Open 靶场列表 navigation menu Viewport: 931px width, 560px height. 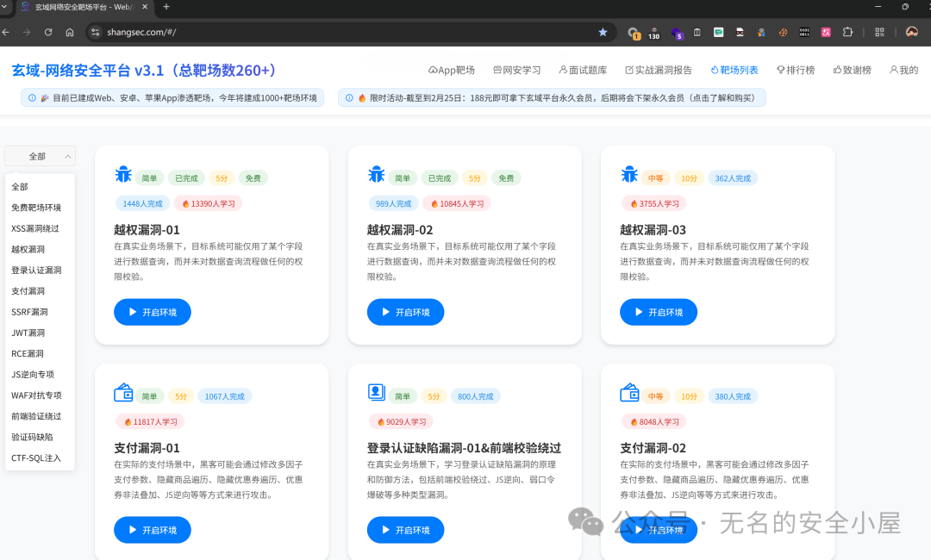(734, 70)
